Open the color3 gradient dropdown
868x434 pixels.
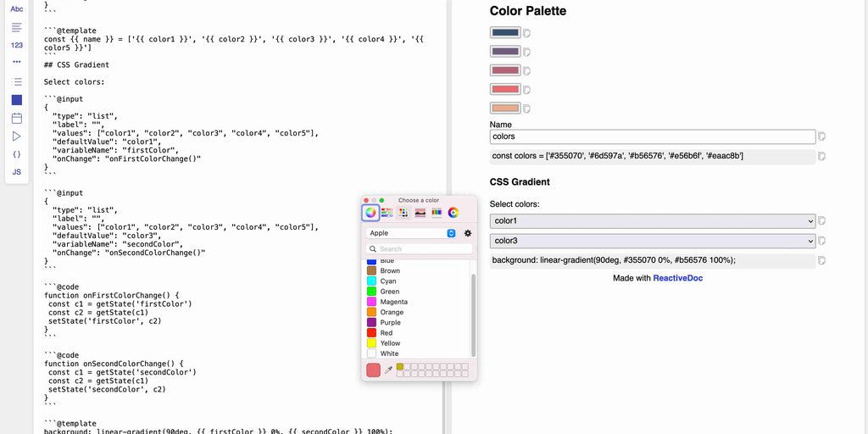click(653, 241)
